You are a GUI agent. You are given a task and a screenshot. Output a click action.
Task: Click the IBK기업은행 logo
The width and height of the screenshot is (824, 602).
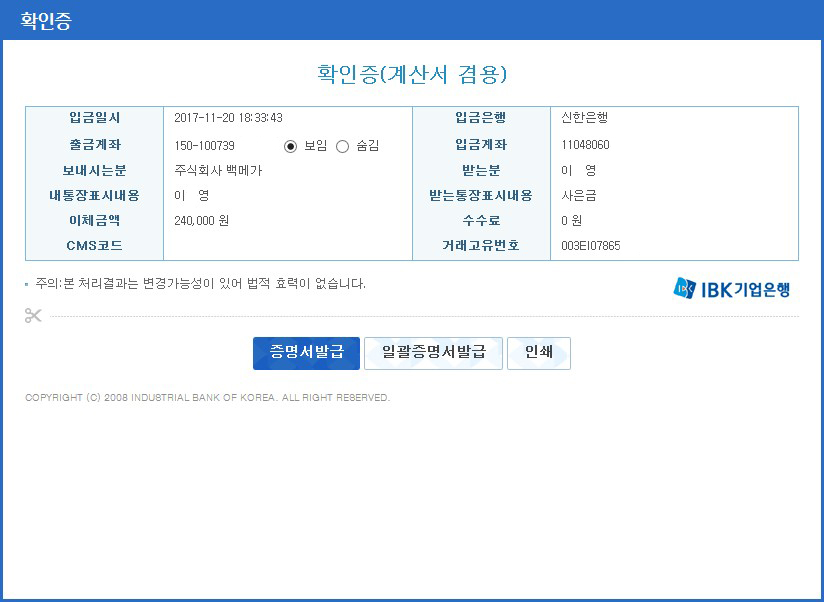(732, 289)
